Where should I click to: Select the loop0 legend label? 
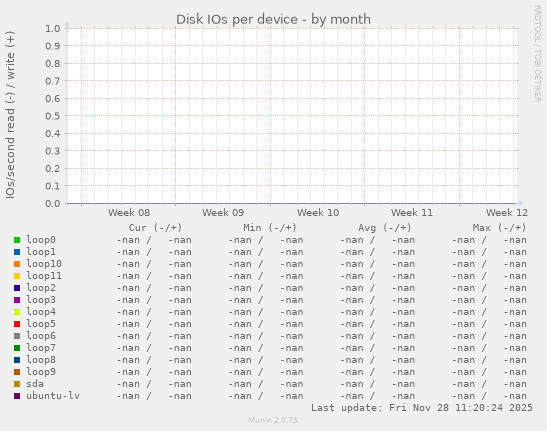point(41,240)
